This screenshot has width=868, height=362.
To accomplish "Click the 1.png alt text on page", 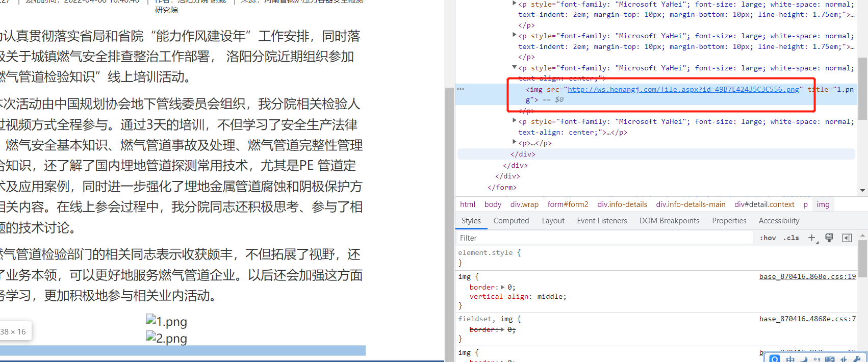I will 172,321.
